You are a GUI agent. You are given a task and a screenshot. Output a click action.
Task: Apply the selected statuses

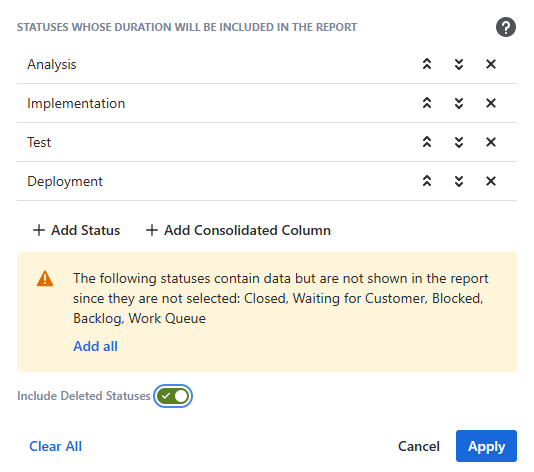(x=486, y=446)
